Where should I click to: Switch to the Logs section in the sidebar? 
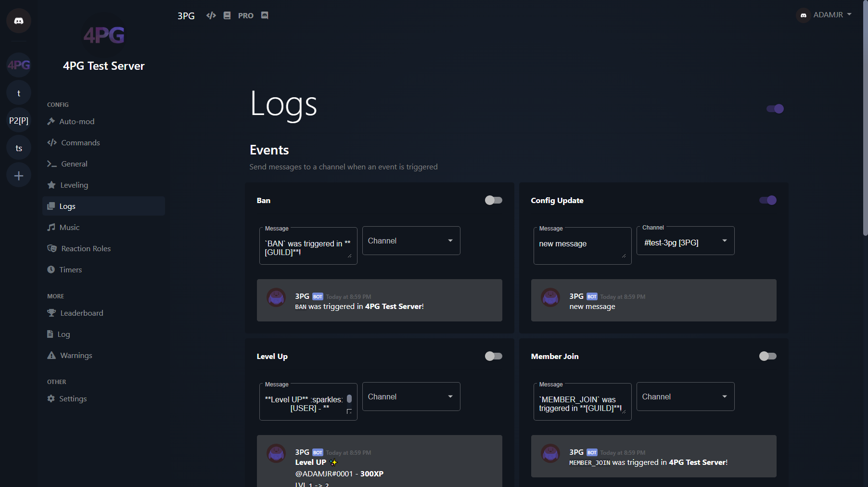[67, 206]
